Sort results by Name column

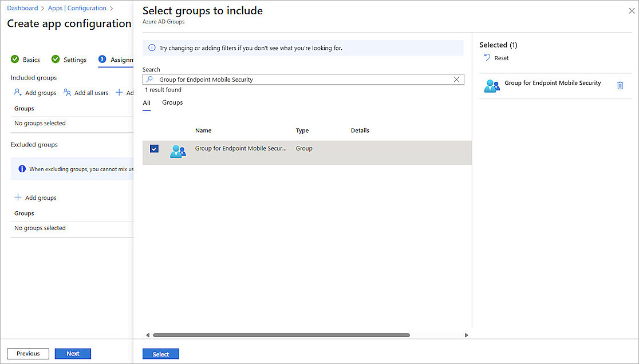203,130
